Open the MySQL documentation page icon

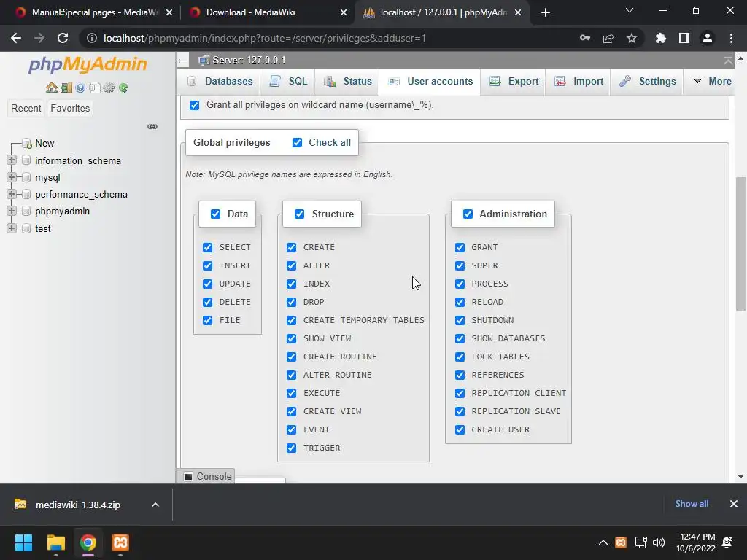(94, 87)
